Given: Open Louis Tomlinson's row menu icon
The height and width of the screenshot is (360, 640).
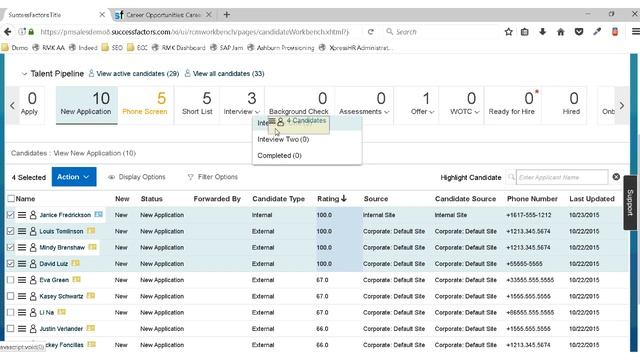Looking at the screenshot, I should coord(22,231).
